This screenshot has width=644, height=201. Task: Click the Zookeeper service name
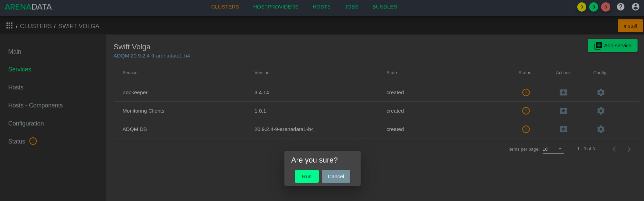point(135,93)
